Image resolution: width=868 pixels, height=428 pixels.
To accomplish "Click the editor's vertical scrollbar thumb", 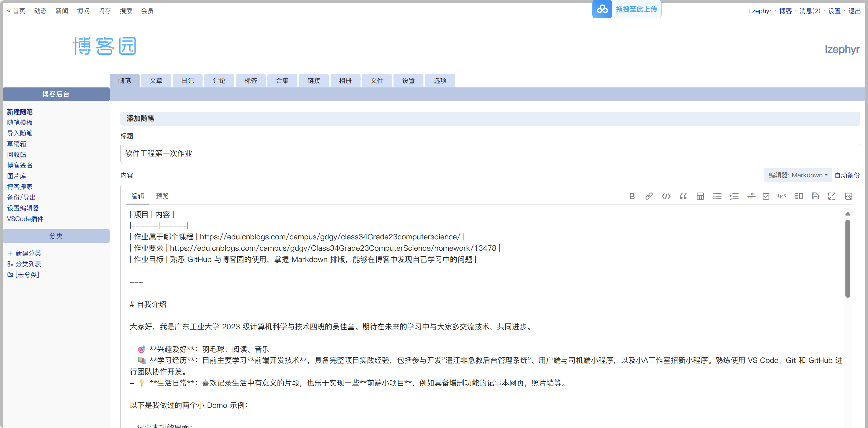I will 848,258.
